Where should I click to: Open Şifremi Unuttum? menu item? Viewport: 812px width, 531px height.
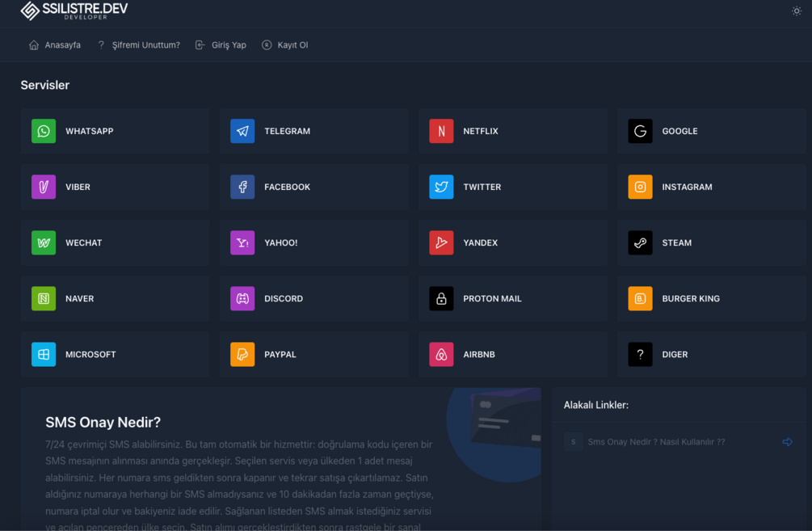click(139, 45)
